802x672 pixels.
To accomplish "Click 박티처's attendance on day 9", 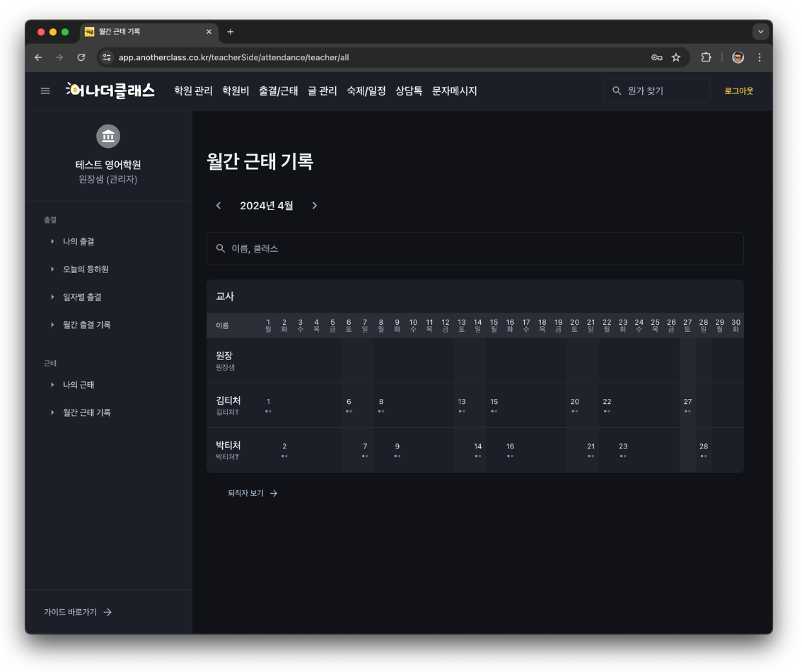I will 397,450.
